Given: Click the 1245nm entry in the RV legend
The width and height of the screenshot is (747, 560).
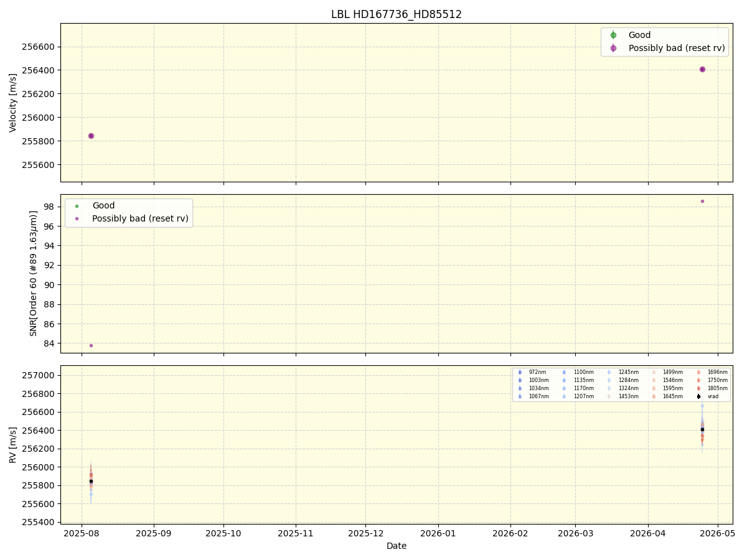Looking at the screenshot, I should click(x=628, y=372).
